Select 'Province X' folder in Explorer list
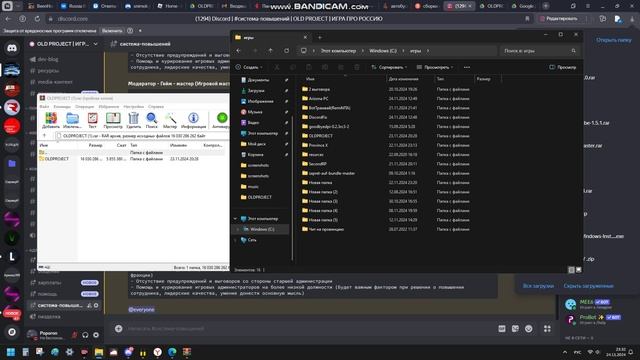The width and height of the screenshot is (640, 360). tap(318, 145)
